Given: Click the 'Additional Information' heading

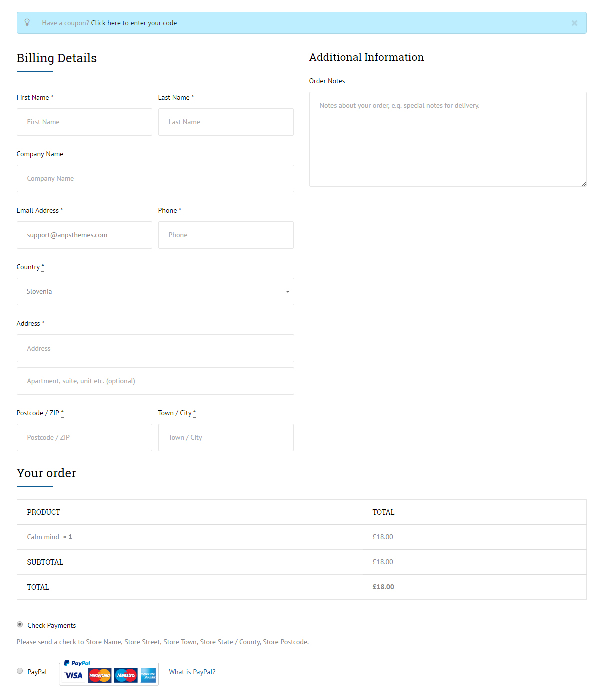Looking at the screenshot, I should (367, 57).
